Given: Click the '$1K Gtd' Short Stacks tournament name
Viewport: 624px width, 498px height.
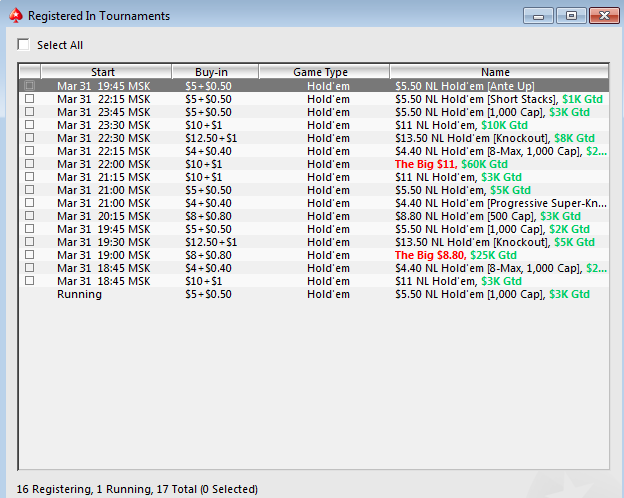Looking at the screenshot, I should (499, 99).
